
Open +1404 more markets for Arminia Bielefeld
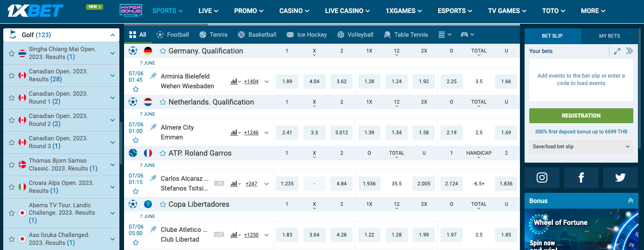[x=251, y=81]
